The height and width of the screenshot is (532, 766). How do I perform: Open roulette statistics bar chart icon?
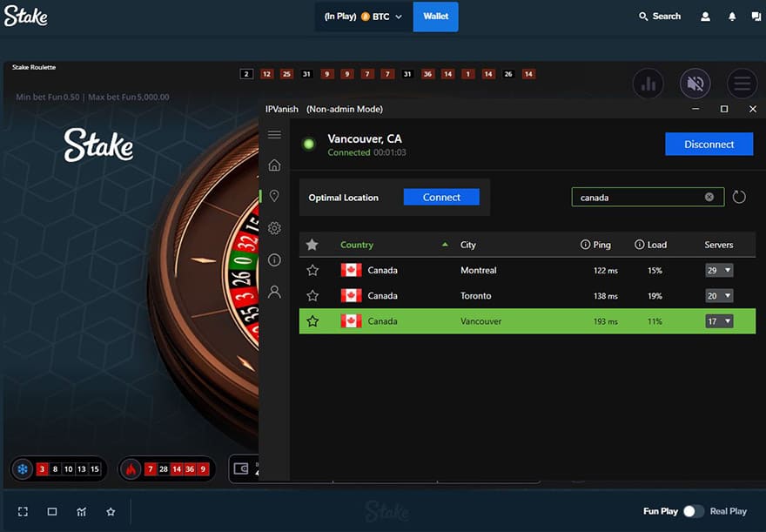(648, 84)
